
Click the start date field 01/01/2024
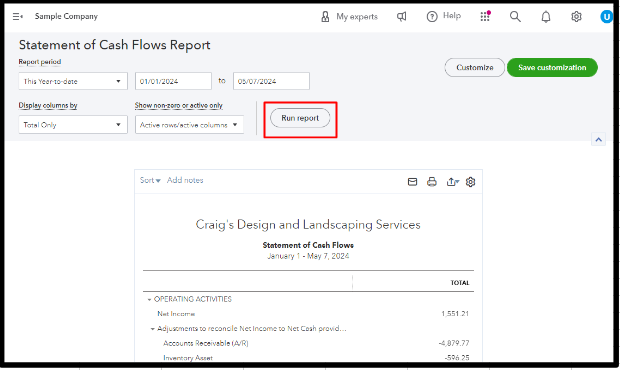coord(173,81)
